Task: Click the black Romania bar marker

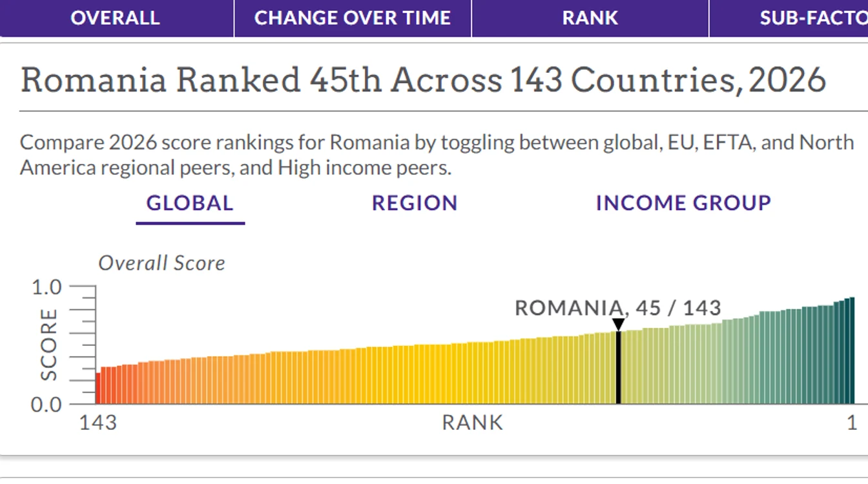Action: 618,367
